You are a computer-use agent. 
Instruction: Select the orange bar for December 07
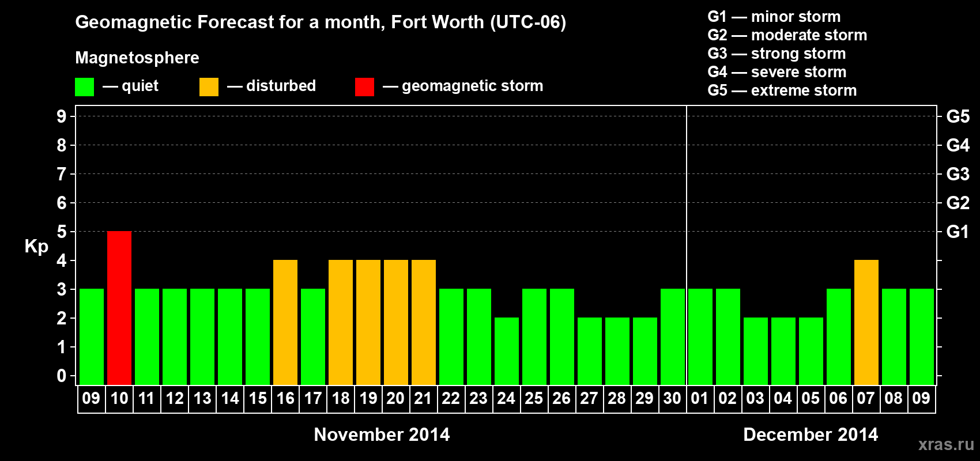(x=866, y=322)
